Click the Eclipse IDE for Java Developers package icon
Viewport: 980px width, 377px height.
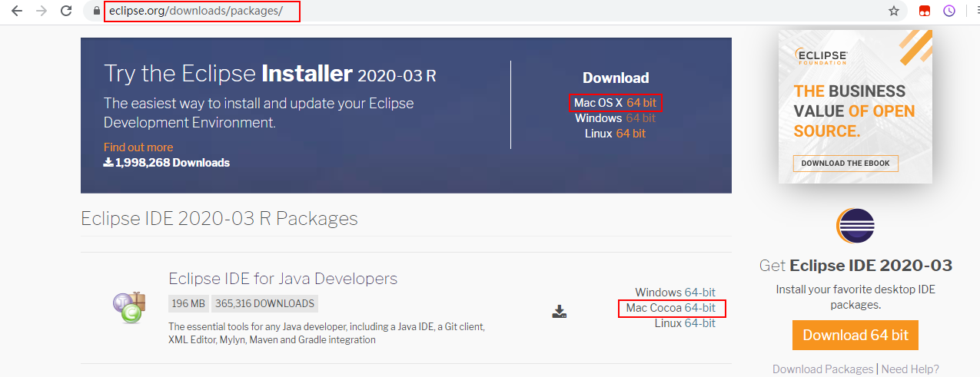pyautogui.click(x=128, y=307)
